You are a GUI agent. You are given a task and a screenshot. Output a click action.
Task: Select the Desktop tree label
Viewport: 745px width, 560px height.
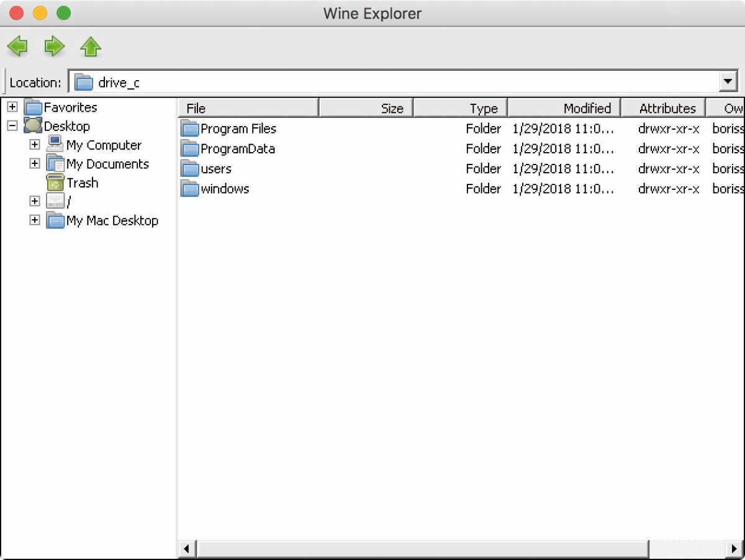(x=67, y=126)
